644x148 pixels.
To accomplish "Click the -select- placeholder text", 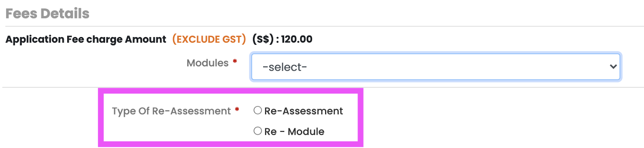I will point(285,67).
